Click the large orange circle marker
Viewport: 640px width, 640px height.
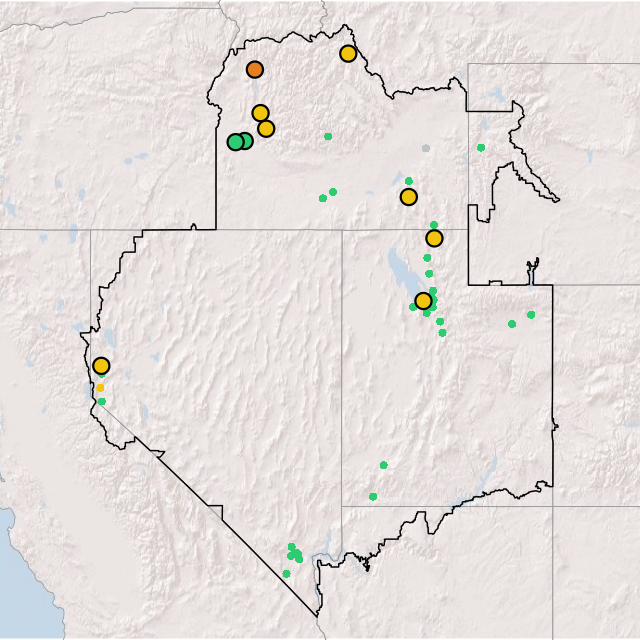(x=255, y=69)
